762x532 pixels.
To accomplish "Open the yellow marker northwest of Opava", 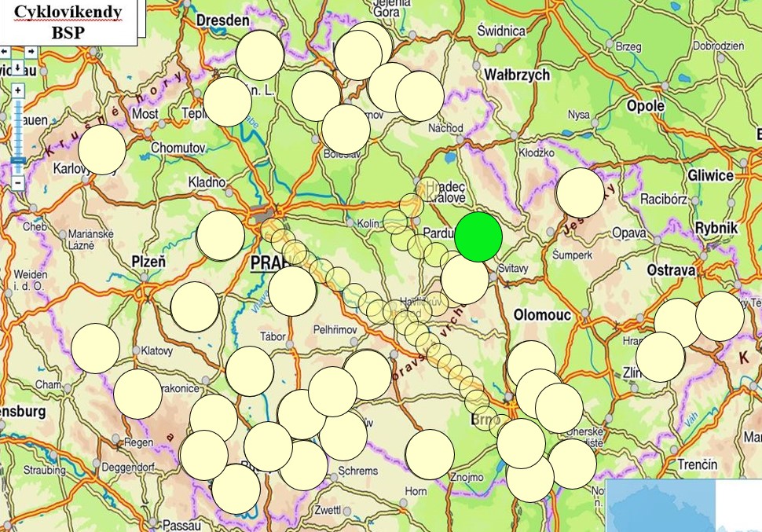I will click(x=580, y=193).
